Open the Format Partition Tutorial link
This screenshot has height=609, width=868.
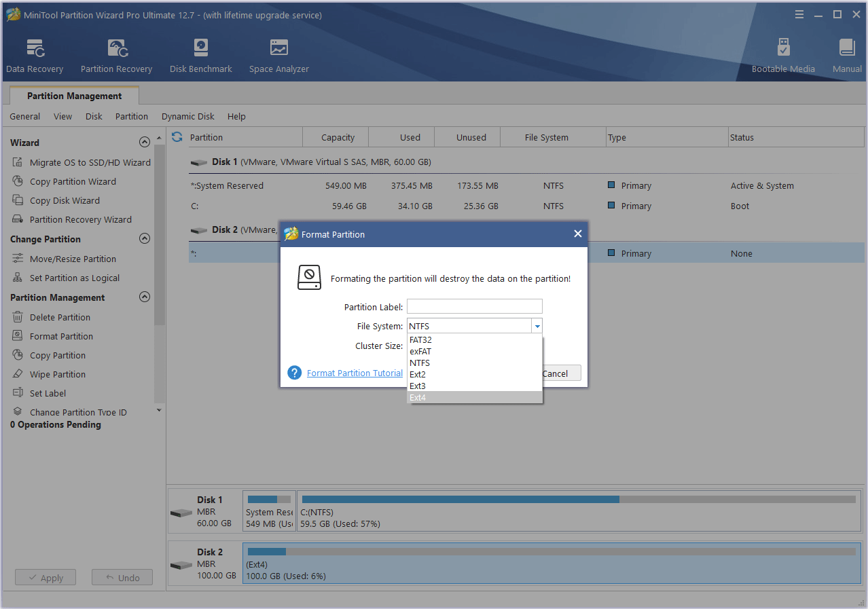point(355,373)
